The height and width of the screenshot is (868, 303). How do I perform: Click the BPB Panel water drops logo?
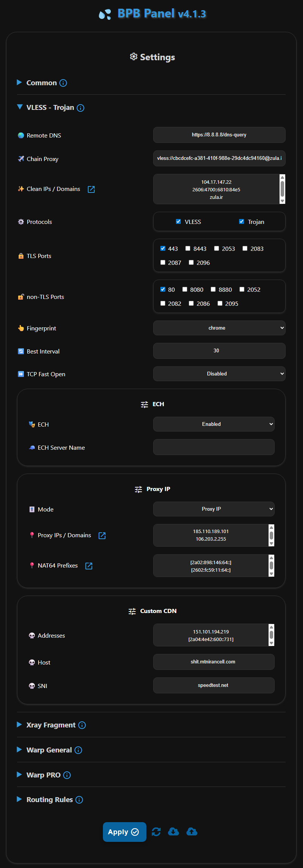(x=105, y=14)
